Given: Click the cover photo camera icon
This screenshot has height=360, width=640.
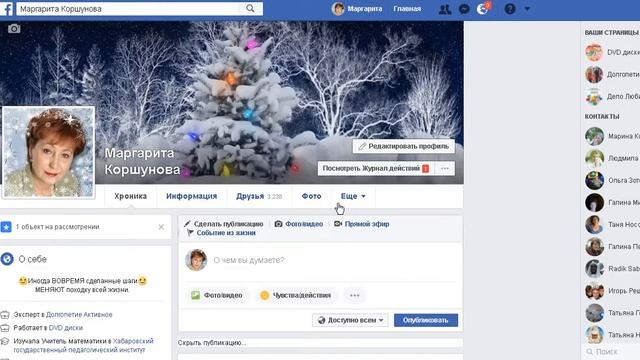Looking at the screenshot, I should coord(14,29).
